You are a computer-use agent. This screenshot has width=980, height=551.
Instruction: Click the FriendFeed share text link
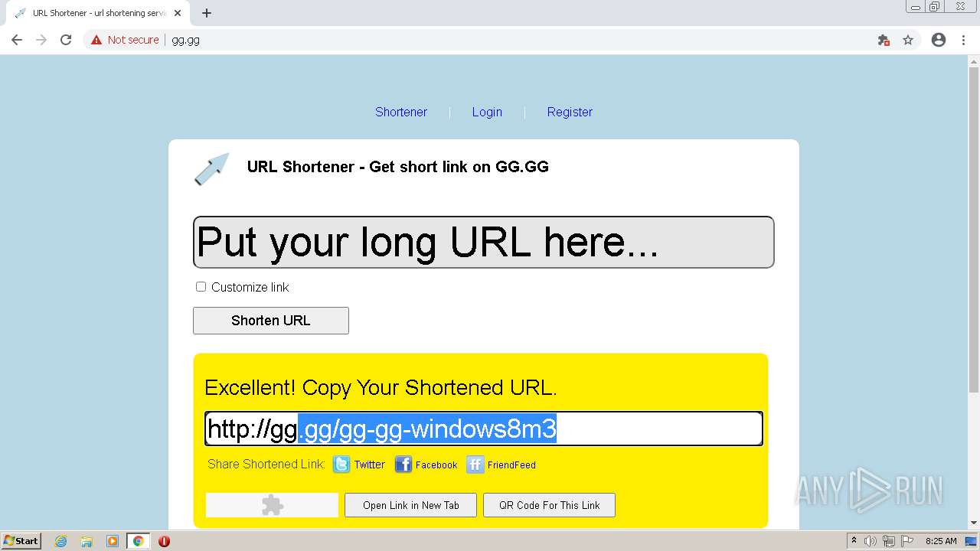(x=511, y=465)
